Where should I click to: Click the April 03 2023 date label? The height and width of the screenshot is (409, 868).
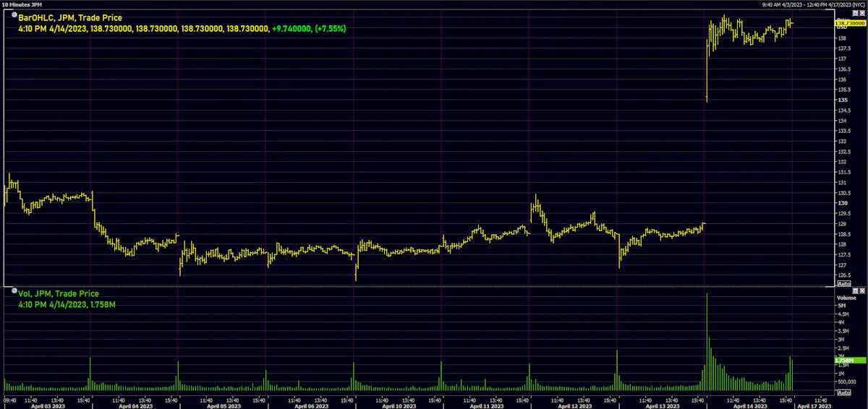[48, 405]
